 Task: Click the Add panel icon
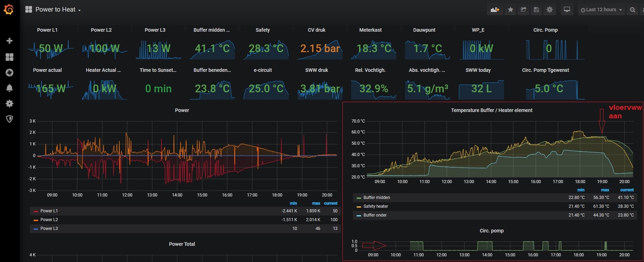495,10
